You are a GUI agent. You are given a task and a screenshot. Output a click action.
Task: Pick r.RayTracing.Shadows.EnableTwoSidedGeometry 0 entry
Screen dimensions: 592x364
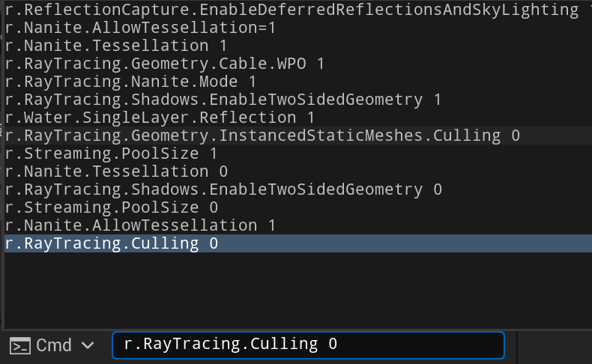pos(298,189)
